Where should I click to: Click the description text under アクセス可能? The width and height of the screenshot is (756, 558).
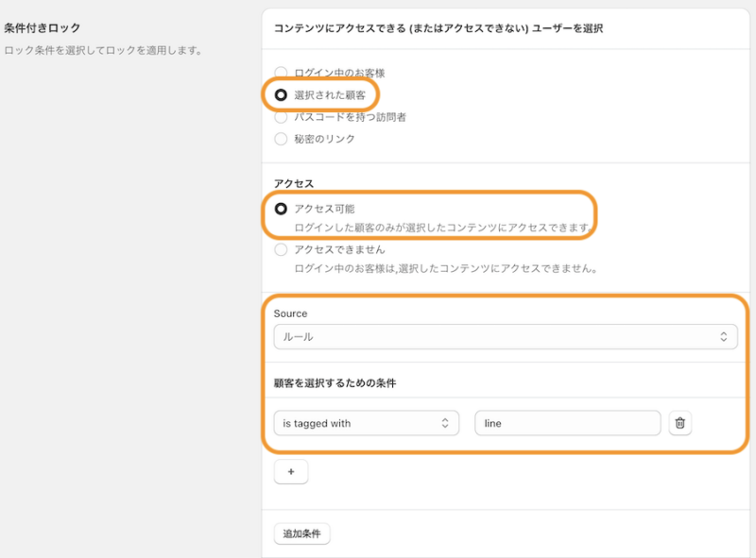click(x=443, y=228)
